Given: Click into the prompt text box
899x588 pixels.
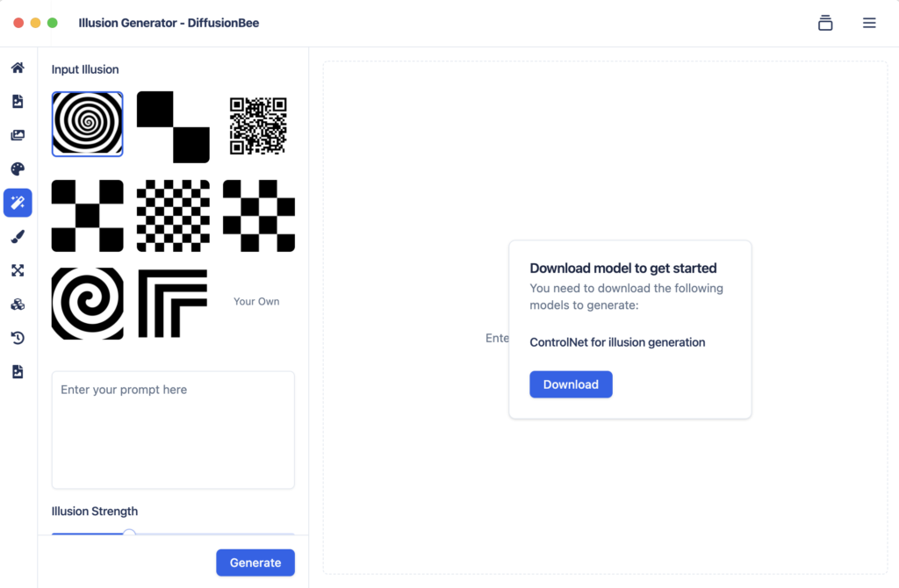Looking at the screenshot, I should point(173,430).
